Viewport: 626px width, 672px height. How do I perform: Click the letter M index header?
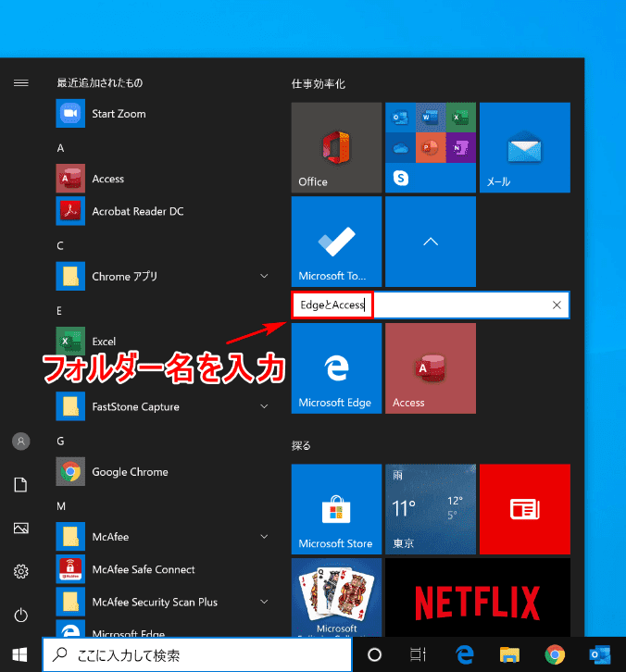point(61,506)
